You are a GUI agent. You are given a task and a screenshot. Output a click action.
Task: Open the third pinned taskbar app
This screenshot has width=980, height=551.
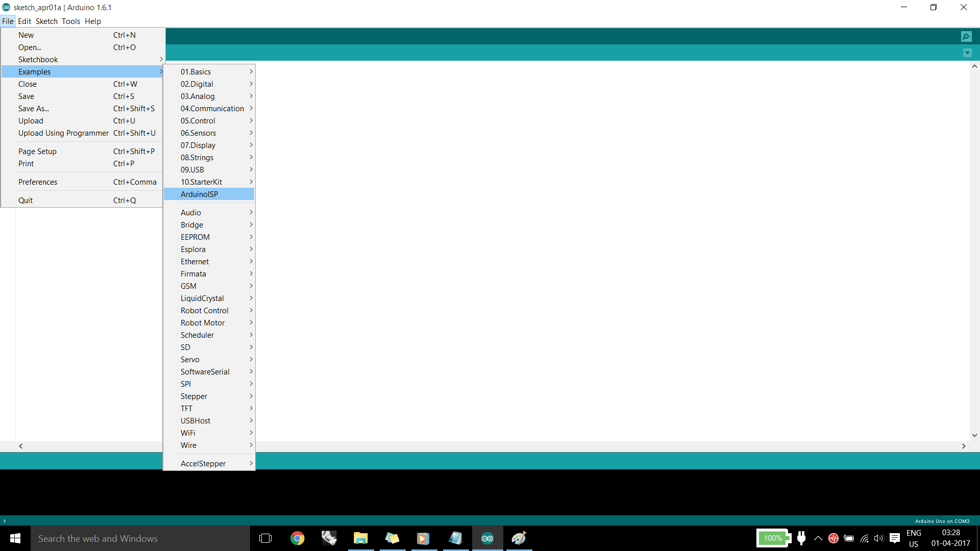click(329, 538)
